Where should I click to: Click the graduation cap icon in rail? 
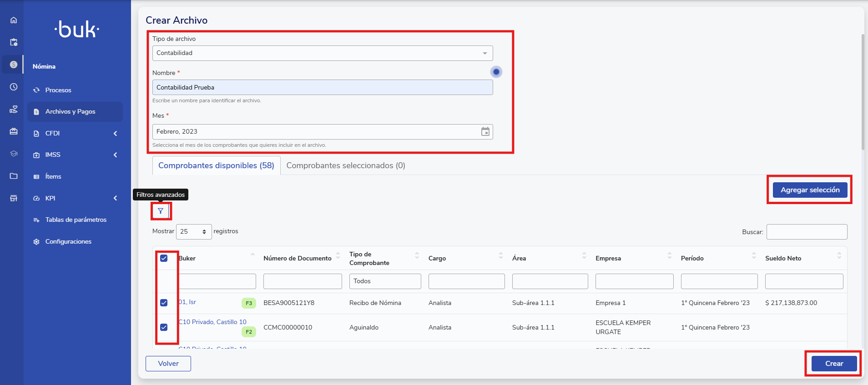click(x=14, y=154)
